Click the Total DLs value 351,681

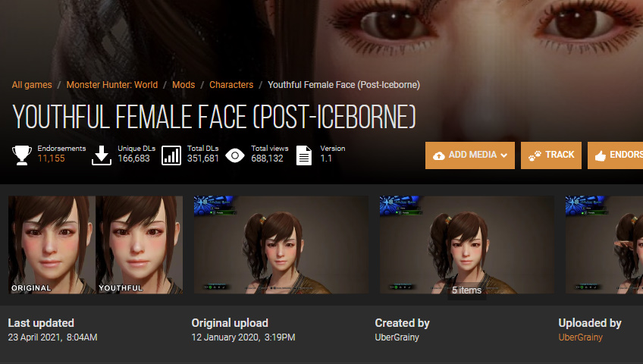[203, 158]
